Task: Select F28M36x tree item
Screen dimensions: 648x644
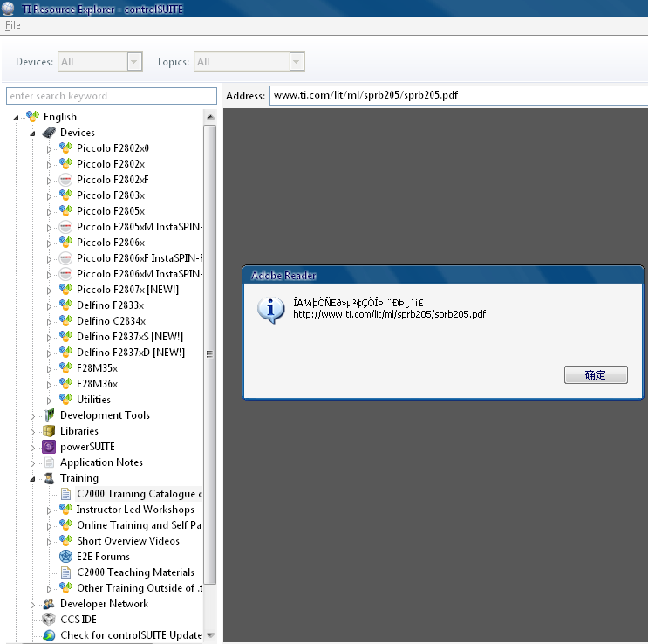Action: click(97, 384)
